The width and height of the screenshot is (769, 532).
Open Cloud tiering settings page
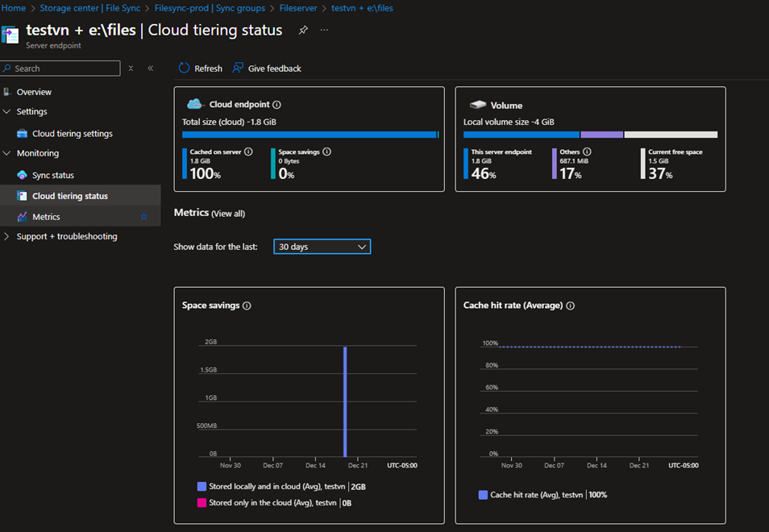pyautogui.click(x=72, y=134)
